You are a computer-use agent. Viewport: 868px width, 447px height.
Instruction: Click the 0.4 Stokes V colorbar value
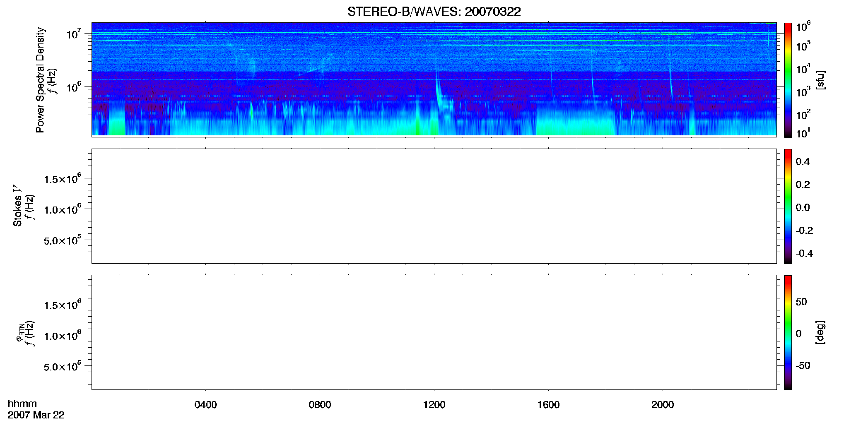pyautogui.click(x=803, y=162)
